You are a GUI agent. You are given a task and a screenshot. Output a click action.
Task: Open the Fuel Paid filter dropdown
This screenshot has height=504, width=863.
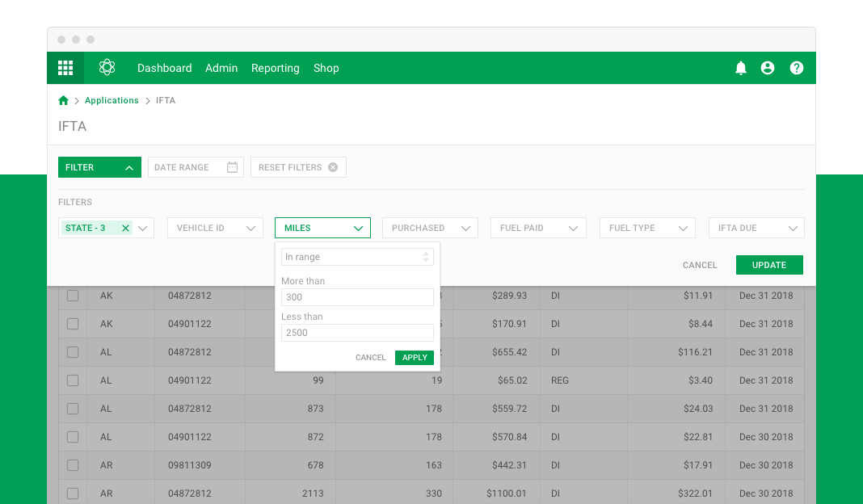(538, 228)
